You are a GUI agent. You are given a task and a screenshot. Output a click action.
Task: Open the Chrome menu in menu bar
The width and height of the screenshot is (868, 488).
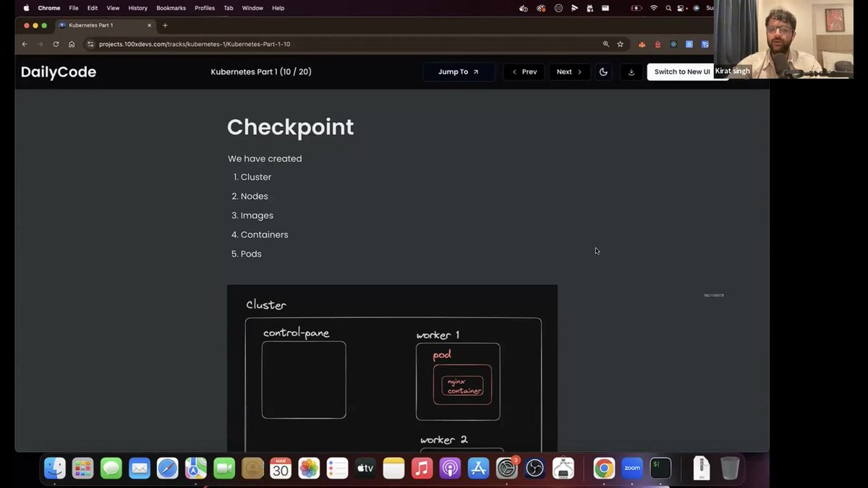pyautogui.click(x=49, y=8)
